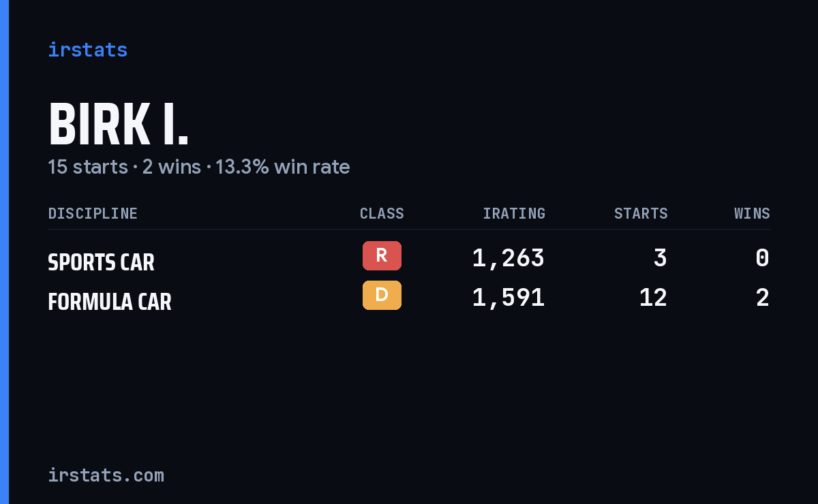Open the irstats.com footer link
The height and width of the screenshot is (504, 818).
[x=106, y=475]
